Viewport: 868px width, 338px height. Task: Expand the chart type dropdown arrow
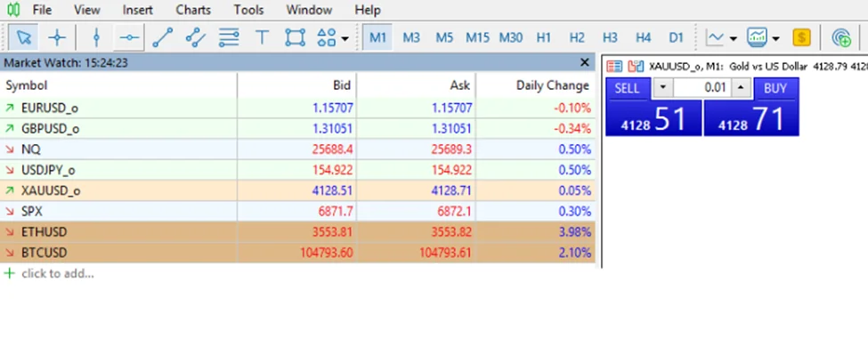(x=734, y=39)
